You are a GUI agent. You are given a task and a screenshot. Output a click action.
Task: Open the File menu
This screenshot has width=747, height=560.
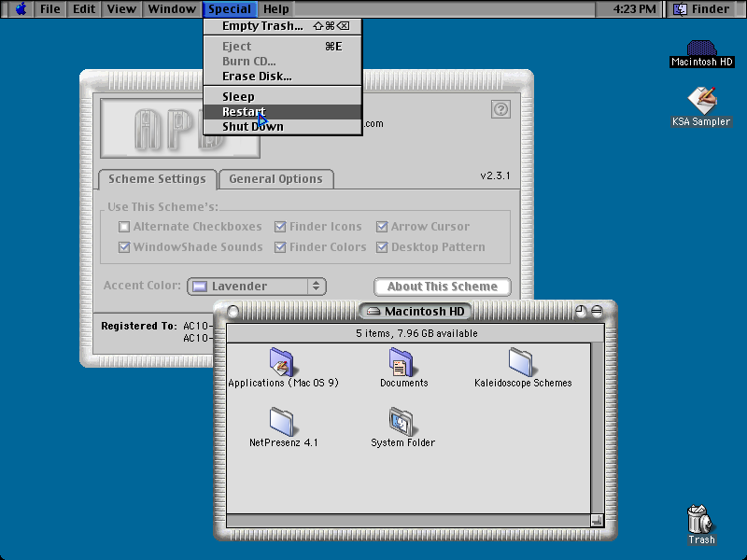(50, 9)
